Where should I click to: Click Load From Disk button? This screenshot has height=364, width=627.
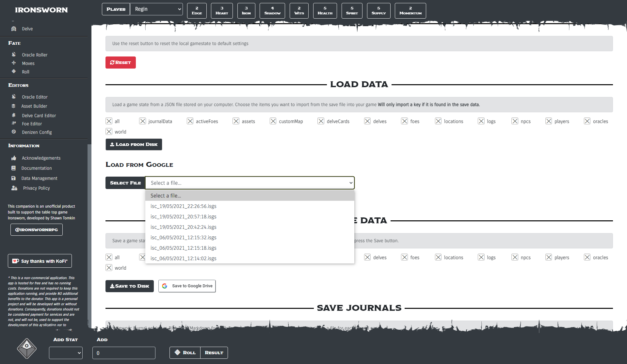click(134, 144)
